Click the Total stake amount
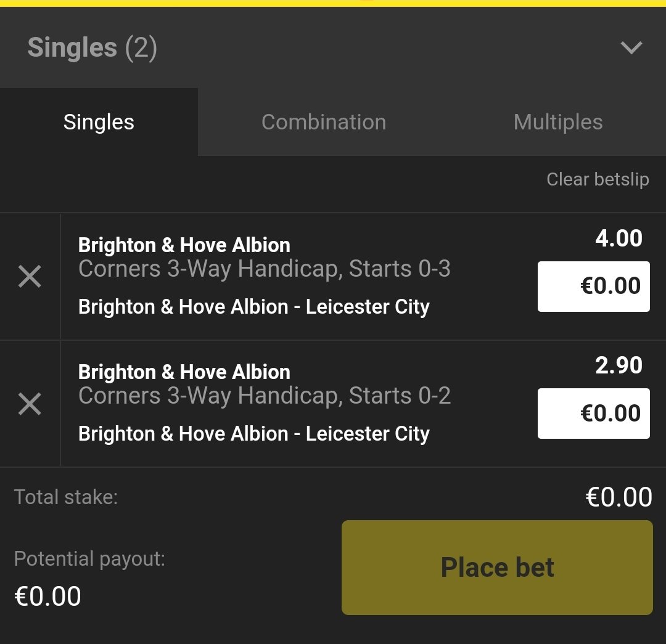 (x=619, y=497)
